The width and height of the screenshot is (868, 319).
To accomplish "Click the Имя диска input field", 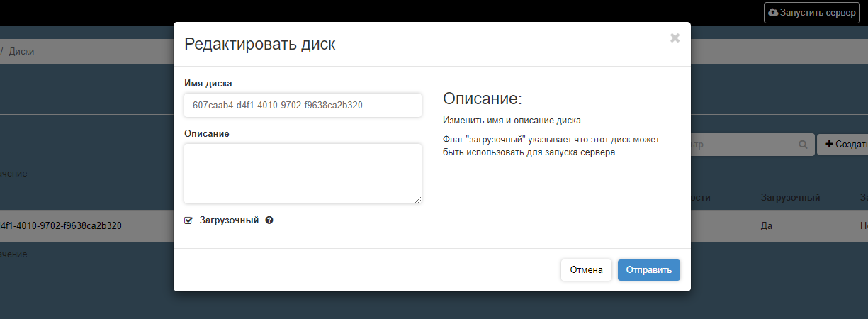I will 303,105.
